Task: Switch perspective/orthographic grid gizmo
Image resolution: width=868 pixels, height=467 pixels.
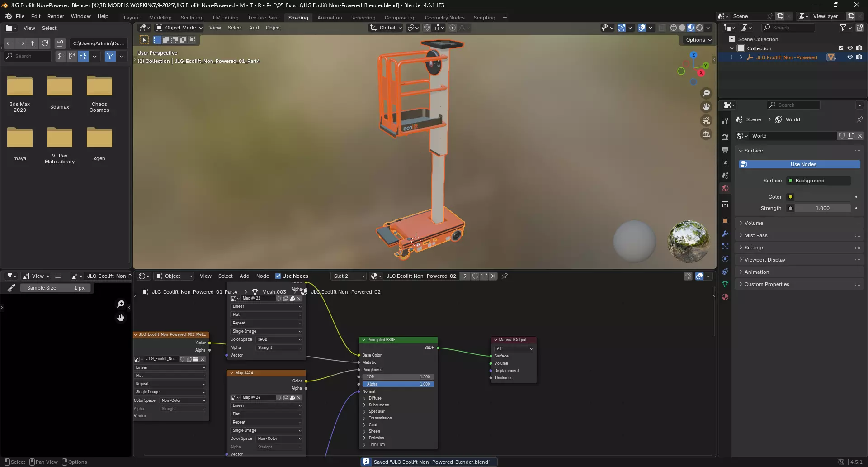Action: click(x=706, y=134)
